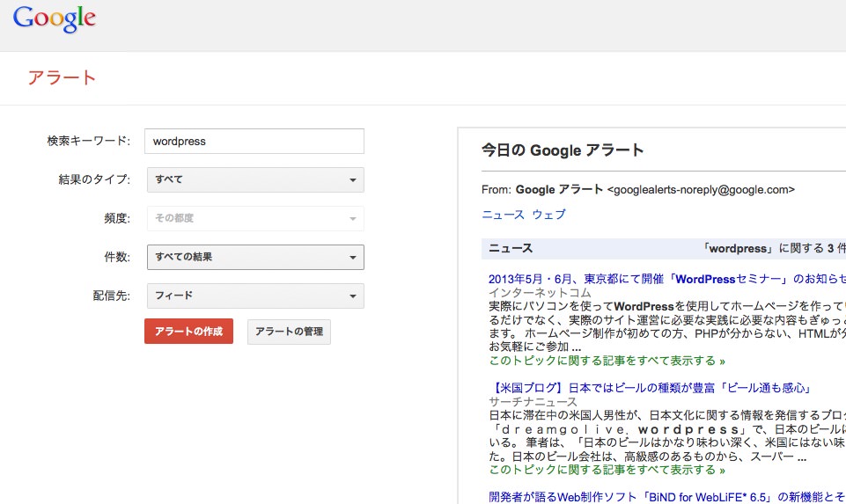Open the disabled 頻度 dropdown showing その都度
The width and height of the screenshot is (846, 504).
(255, 218)
